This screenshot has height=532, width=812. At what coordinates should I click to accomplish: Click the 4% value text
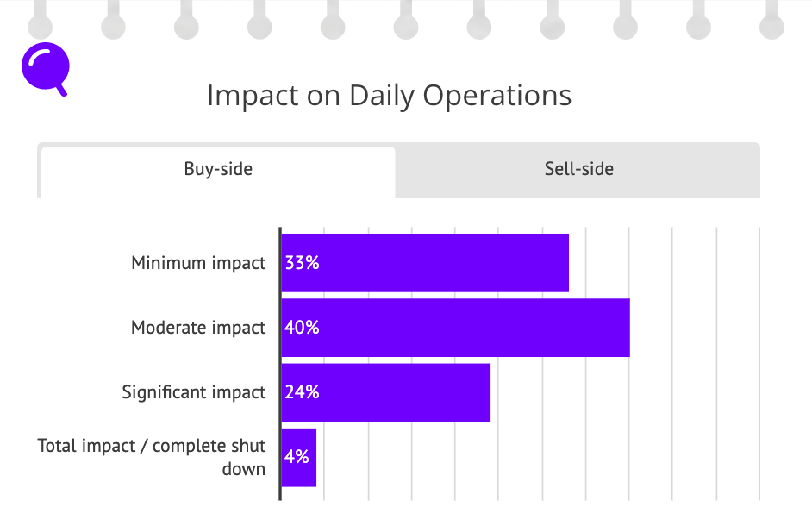(x=297, y=457)
